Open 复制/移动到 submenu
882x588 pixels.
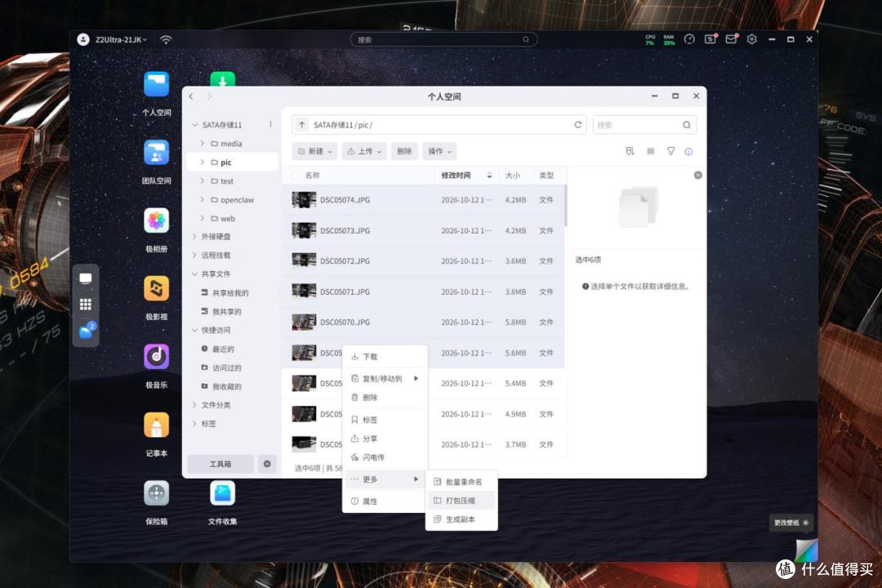(x=385, y=379)
